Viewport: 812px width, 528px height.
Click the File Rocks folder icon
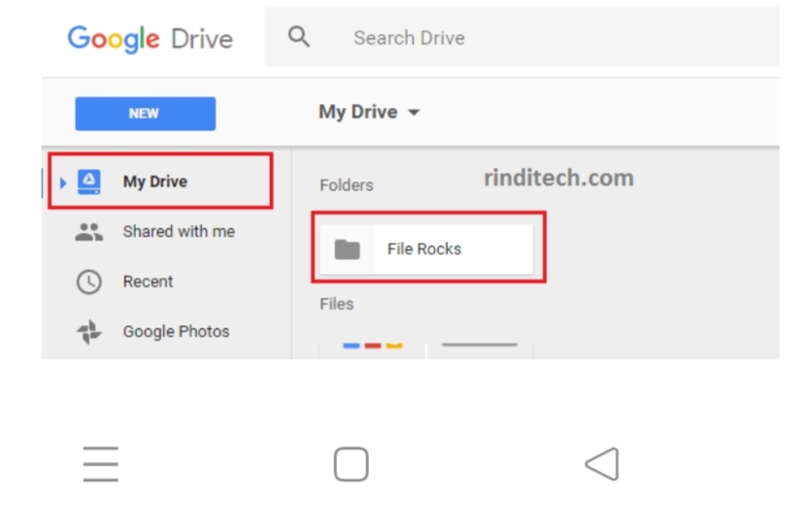[347, 249]
